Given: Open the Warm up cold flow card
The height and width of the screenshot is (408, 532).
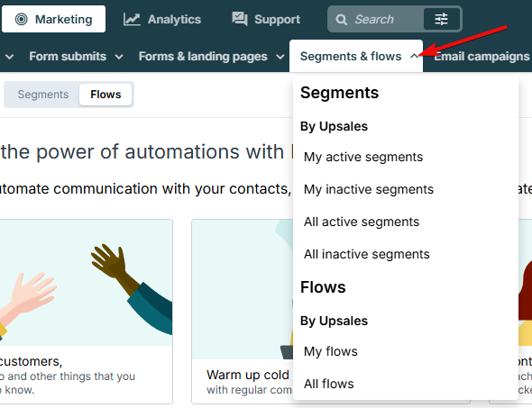Looking at the screenshot, I should (243, 311).
